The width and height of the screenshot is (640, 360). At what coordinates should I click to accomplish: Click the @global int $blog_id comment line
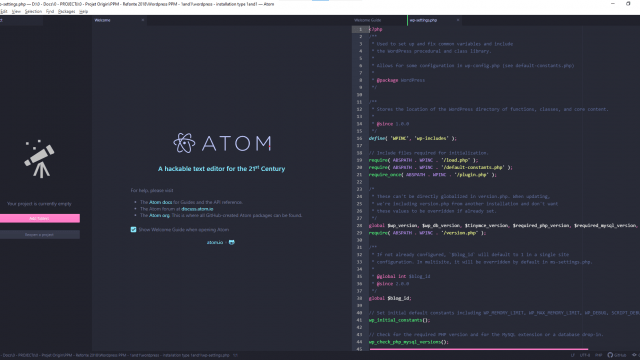click(401, 276)
